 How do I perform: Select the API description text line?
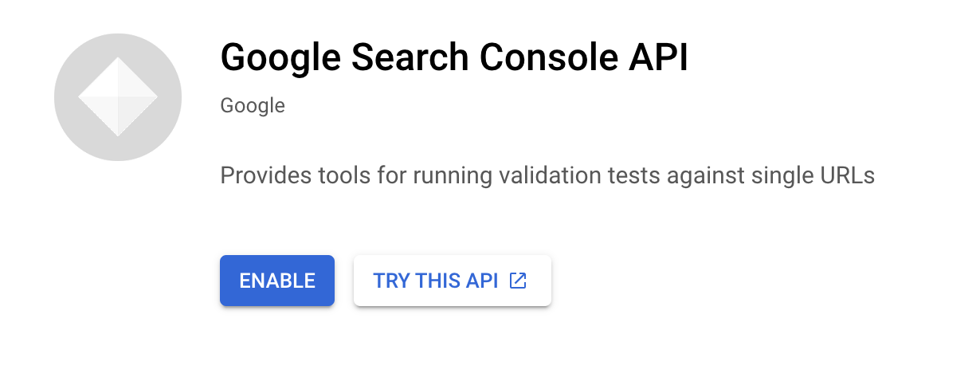pyautogui.click(x=547, y=175)
